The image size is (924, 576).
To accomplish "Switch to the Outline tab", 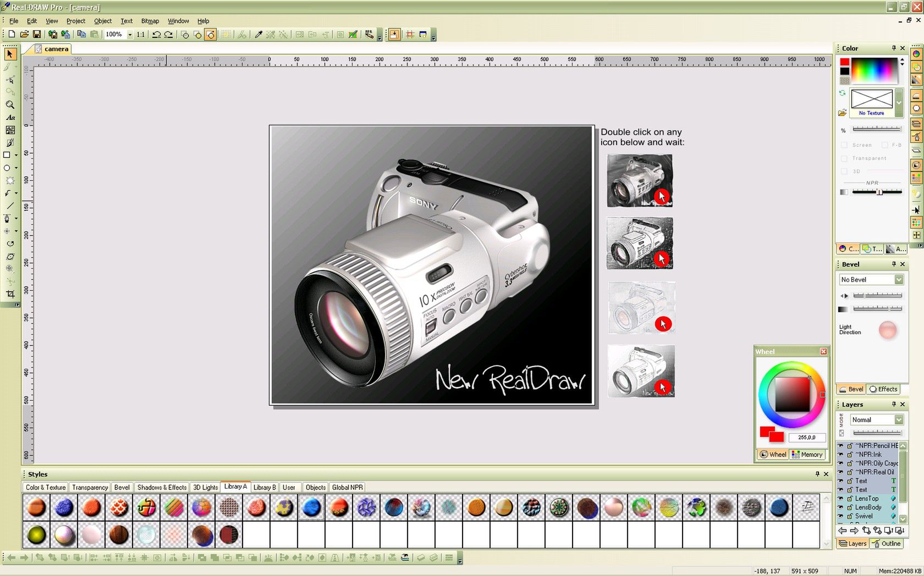I will click(887, 544).
